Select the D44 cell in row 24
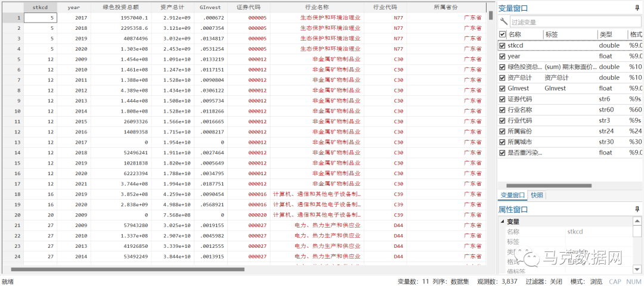 click(385, 256)
